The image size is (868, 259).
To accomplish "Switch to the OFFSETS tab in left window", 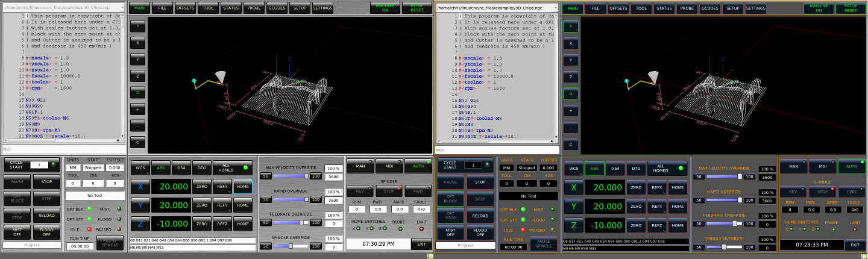I will click(x=184, y=8).
